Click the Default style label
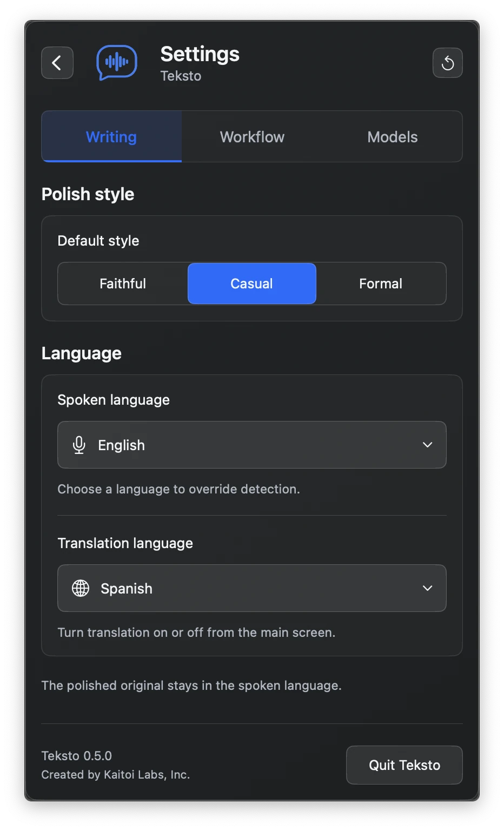Image resolution: width=504 pixels, height=830 pixels. 98,241
